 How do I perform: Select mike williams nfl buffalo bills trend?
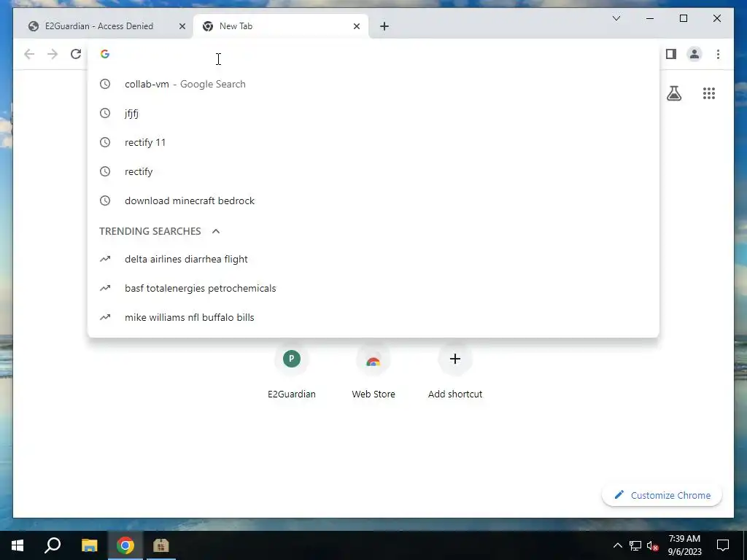[373, 317]
